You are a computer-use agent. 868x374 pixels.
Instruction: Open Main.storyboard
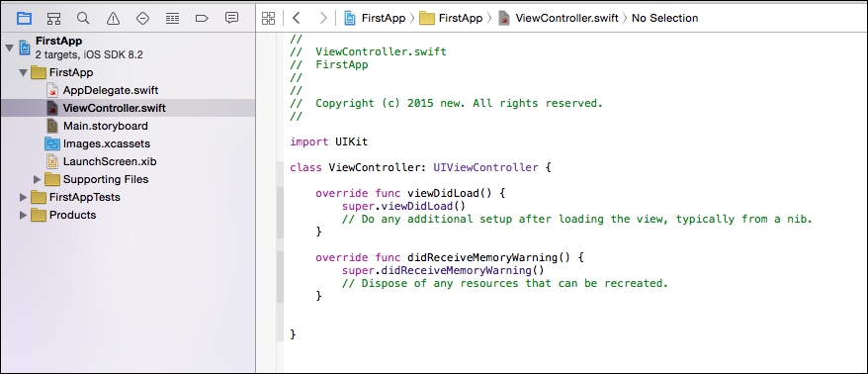(x=105, y=126)
